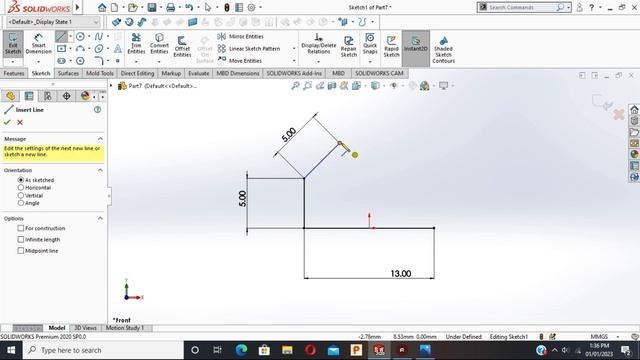This screenshot has height=360, width=640.
Task: Switch to the Surfaces tab
Action: click(x=68, y=73)
